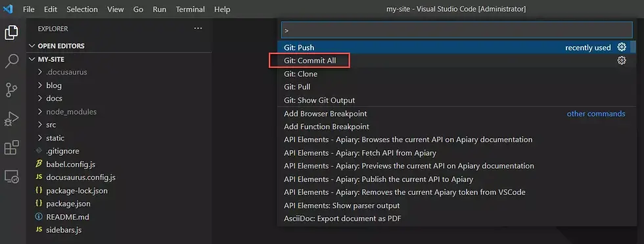The width and height of the screenshot is (644, 244).
Task: Open the Extensions view icon
Action: pyautogui.click(x=12, y=147)
